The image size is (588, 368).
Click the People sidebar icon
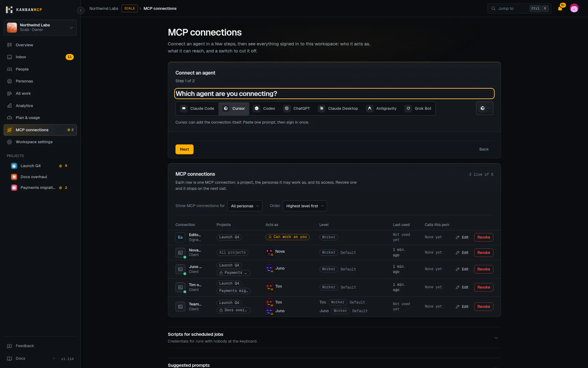(x=9, y=69)
